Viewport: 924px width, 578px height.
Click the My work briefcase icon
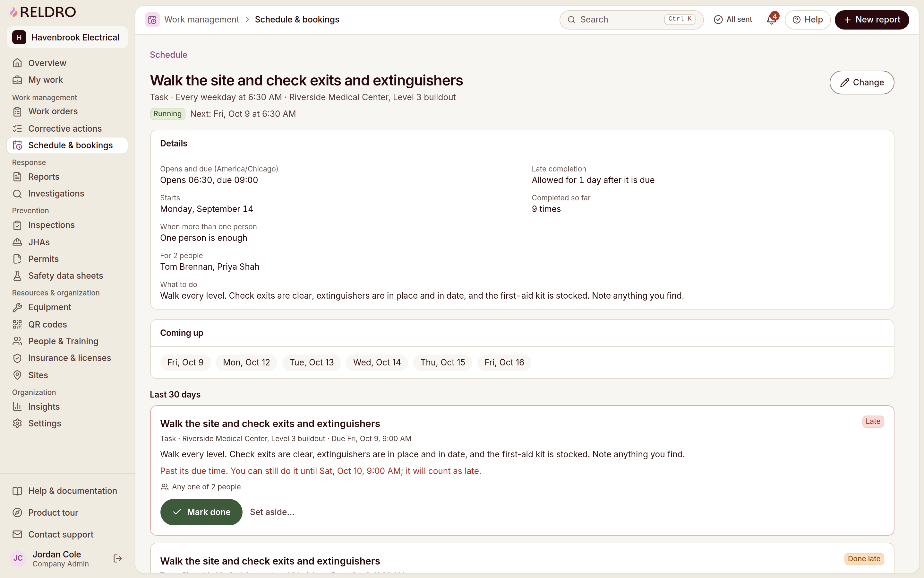pos(17,80)
